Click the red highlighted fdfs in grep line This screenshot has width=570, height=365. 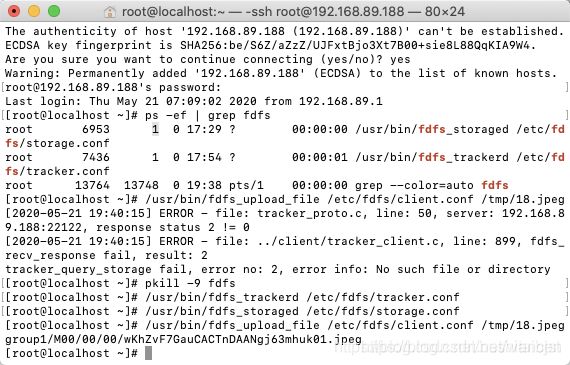click(495, 185)
